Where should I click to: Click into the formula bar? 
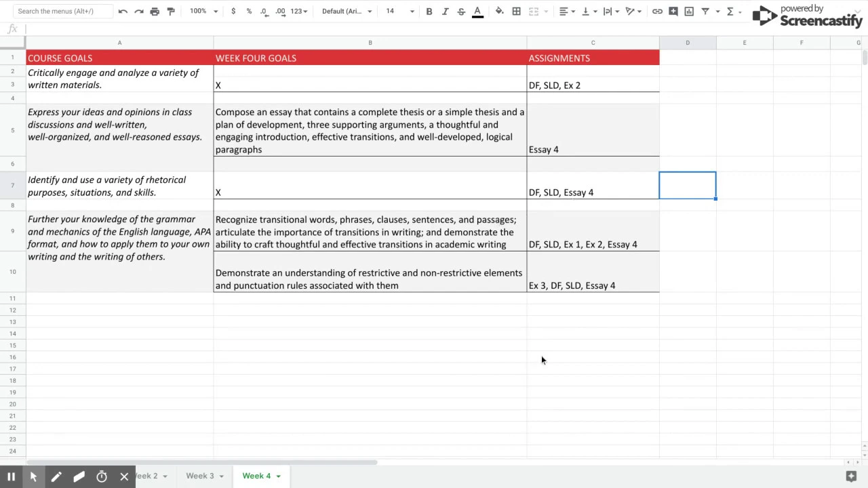[444, 29]
